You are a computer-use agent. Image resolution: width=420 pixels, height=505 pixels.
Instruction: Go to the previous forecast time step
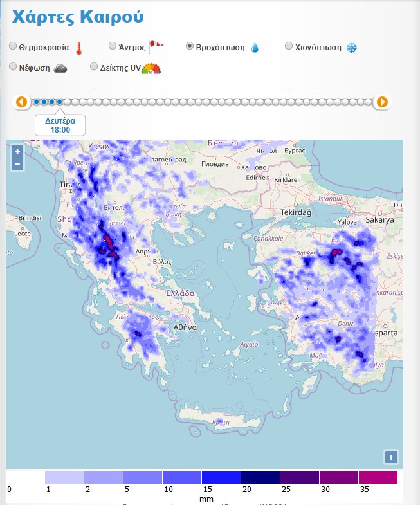coord(22,102)
